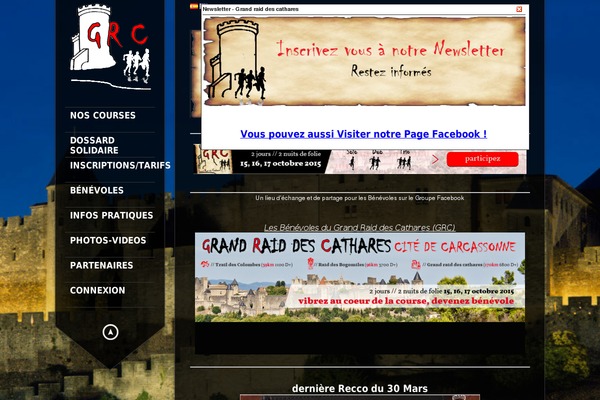Click the Solo runner icon in banner
Viewport: 600px width, 400px height.
(x=352, y=162)
